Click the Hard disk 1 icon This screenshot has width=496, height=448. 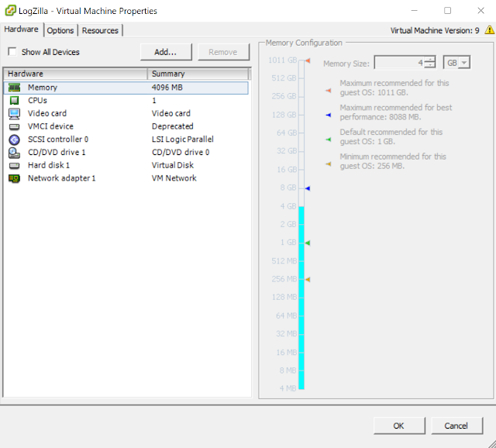[14, 165]
